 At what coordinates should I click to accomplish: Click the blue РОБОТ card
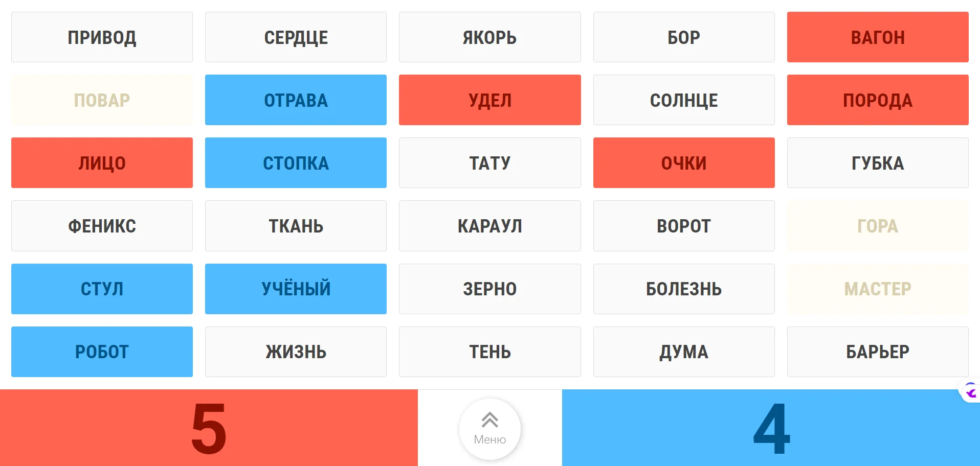(102, 352)
